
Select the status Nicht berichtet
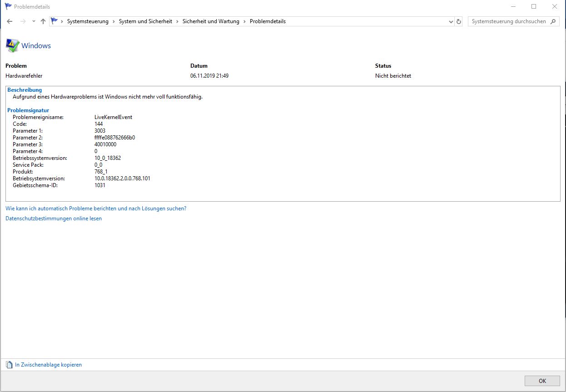(393, 76)
